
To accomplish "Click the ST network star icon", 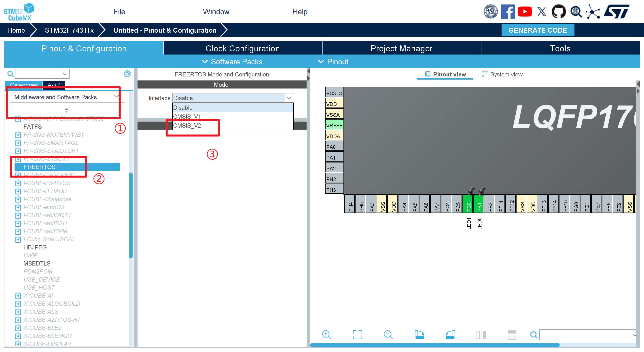I will [x=593, y=11].
